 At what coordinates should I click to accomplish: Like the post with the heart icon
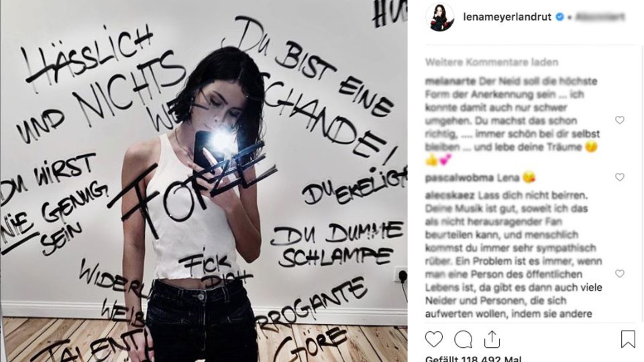(x=434, y=339)
